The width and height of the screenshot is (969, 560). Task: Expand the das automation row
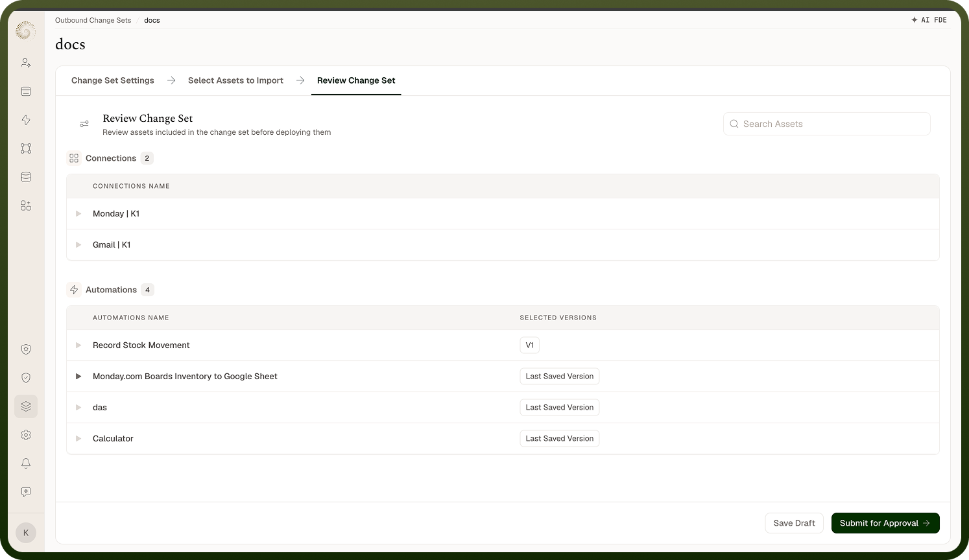(78, 408)
